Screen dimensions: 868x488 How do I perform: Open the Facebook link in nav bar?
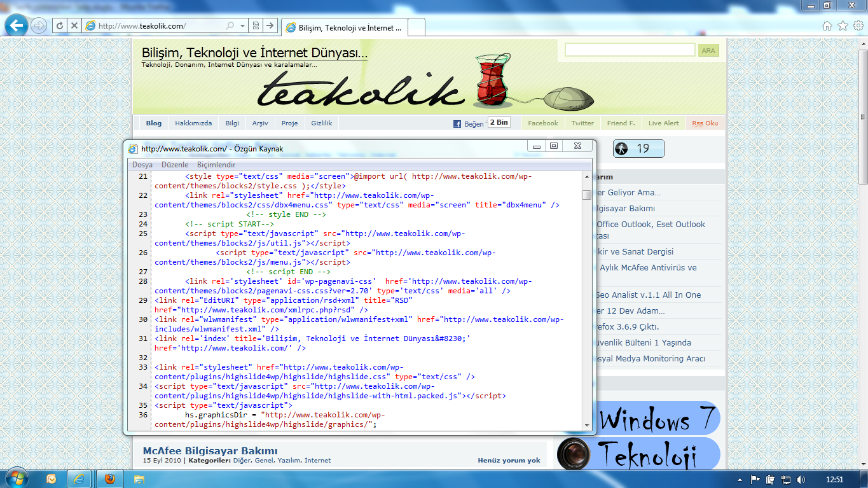(x=543, y=123)
